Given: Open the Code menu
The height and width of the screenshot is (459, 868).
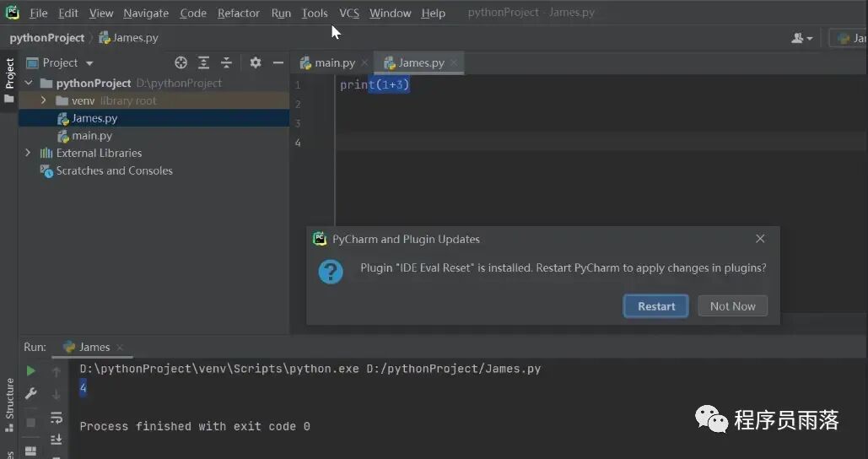Looking at the screenshot, I should point(192,13).
